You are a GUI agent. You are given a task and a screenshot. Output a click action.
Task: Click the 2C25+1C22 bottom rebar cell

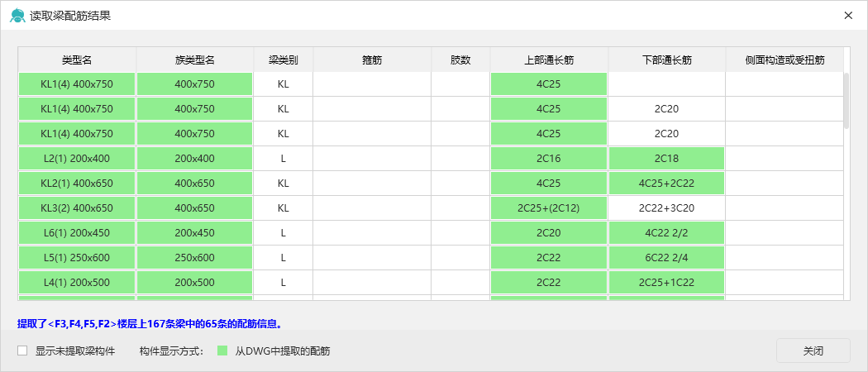[x=667, y=283]
